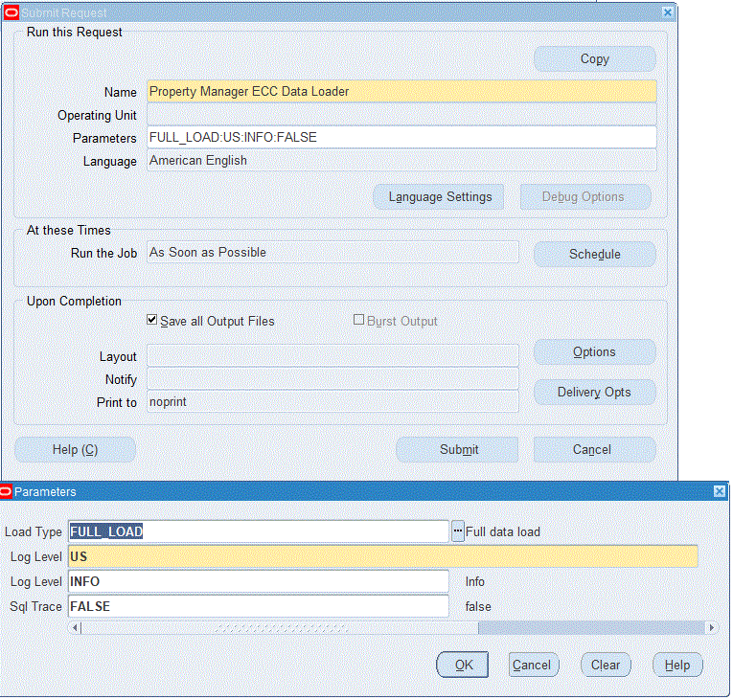Click the Copy button
Screen dimensions: 733x700
595,58
